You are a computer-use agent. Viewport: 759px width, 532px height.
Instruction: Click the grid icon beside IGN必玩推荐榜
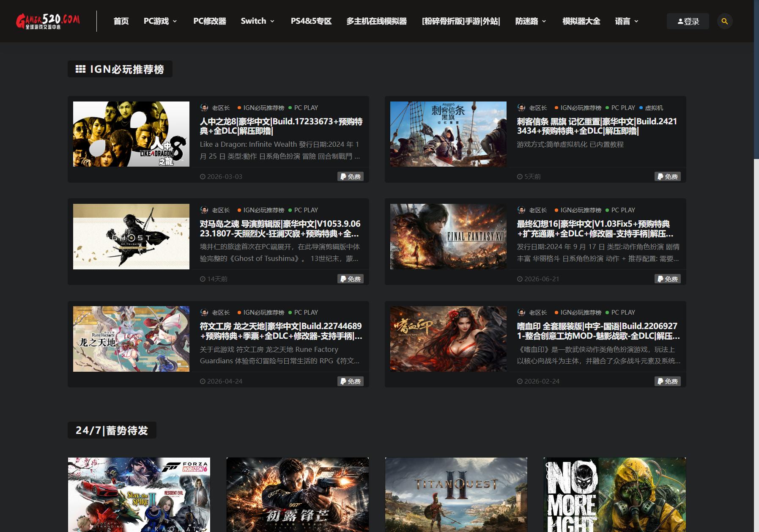click(80, 69)
